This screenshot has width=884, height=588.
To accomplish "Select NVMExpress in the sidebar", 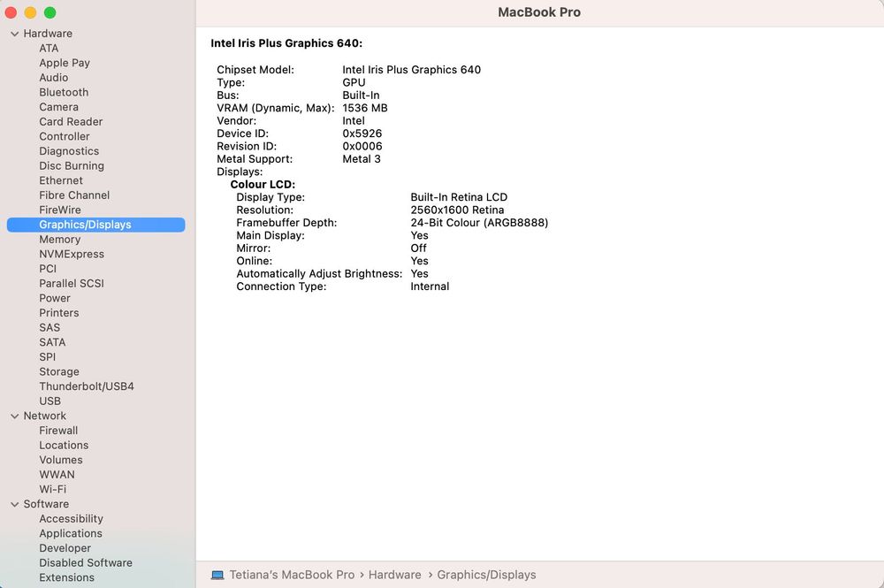I will [x=72, y=255].
